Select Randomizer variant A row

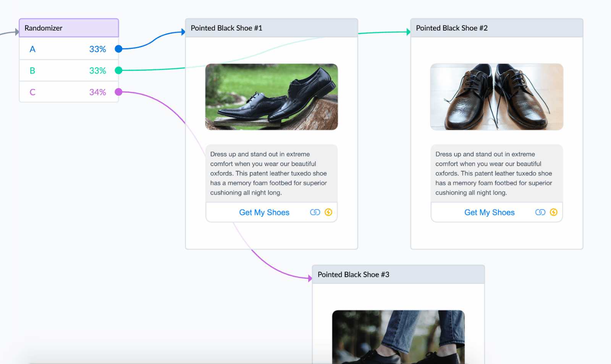pos(69,49)
